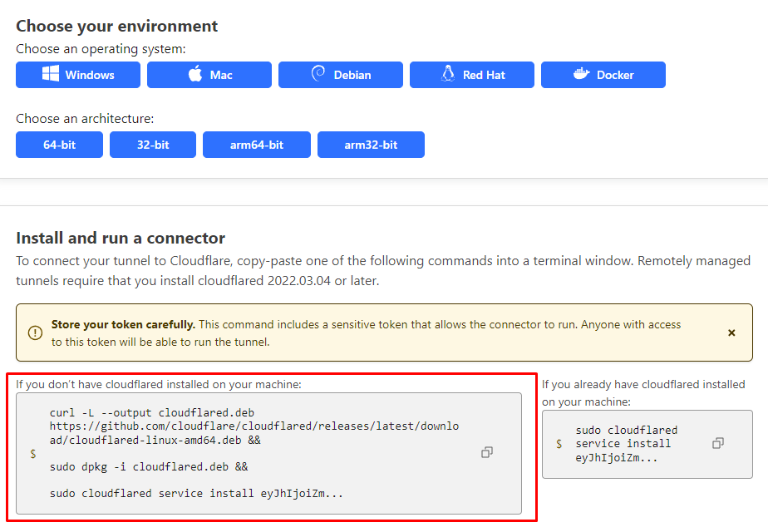Copy the service install command for existing installs
768x532 pixels.
[x=716, y=443]
